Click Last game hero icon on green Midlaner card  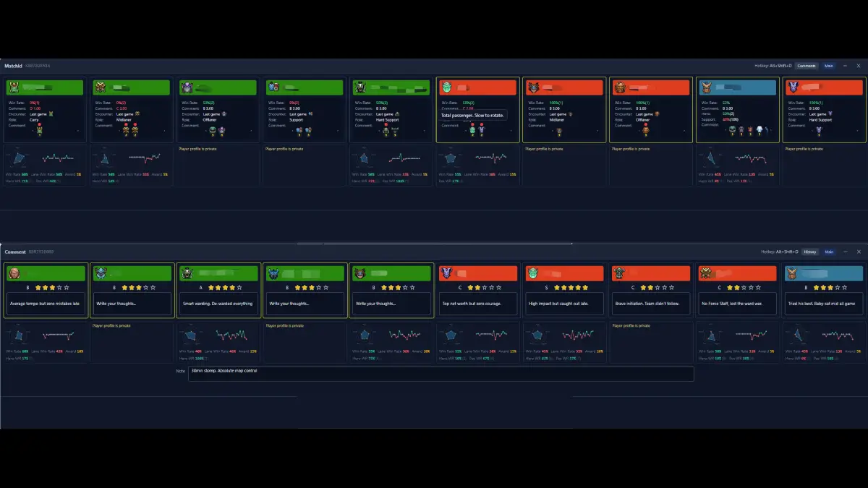point(137,114)
